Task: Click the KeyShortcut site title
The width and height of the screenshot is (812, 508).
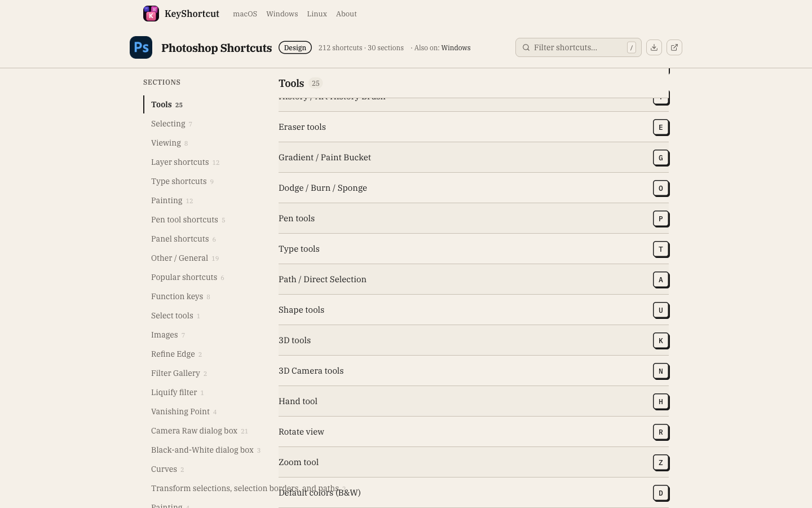Action: pos(192,14)
